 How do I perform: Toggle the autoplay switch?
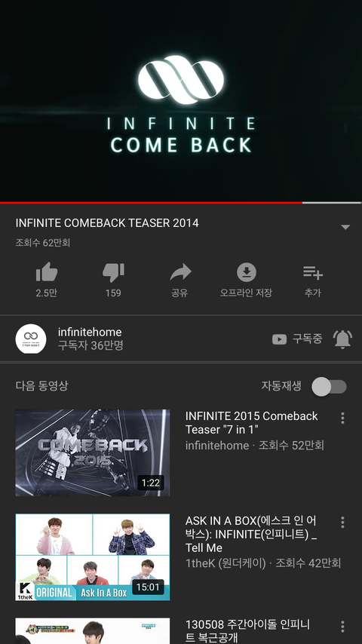(329, 387)
